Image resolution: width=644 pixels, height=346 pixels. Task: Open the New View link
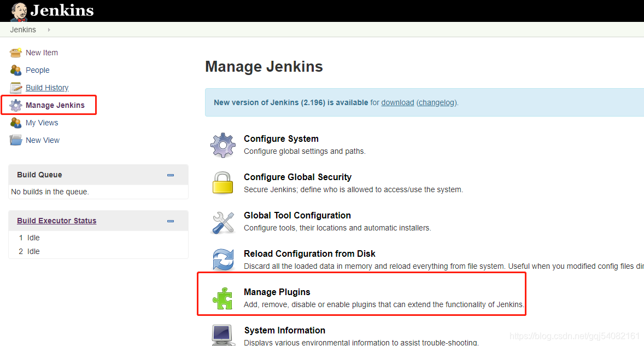tap(43, 140)
